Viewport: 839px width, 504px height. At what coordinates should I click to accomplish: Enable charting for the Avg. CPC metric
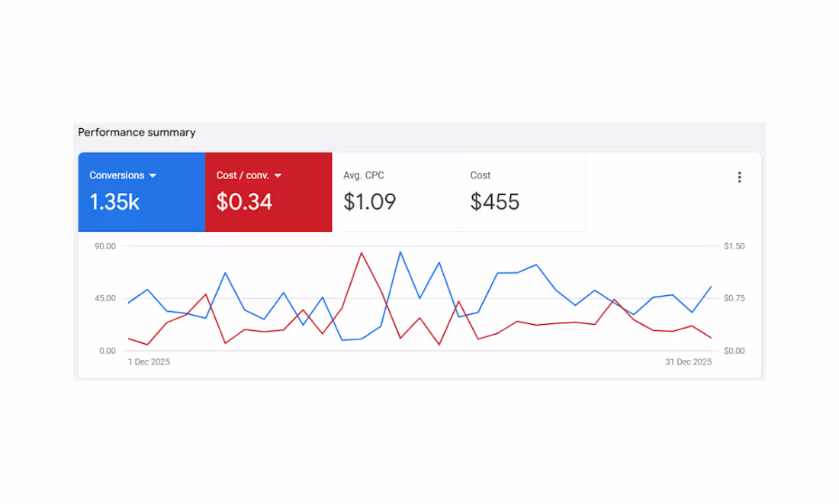(395, 191)
